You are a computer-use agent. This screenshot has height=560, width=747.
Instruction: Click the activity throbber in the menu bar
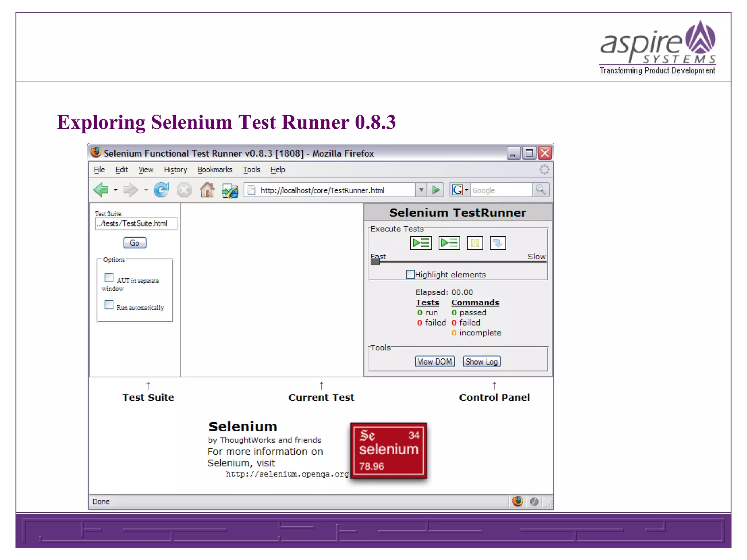point(544,170)
